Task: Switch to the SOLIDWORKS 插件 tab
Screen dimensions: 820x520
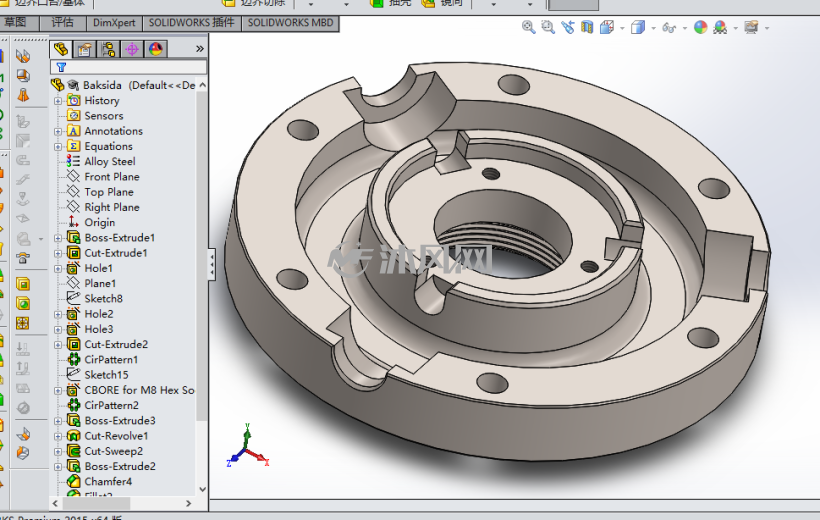Action: pyautogui.click(x=191, y=23)
